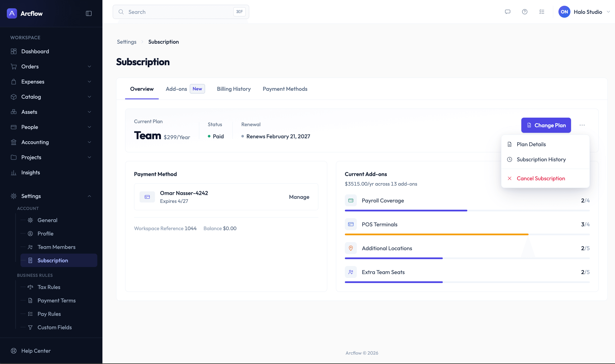Open the chat messages icon

click(x=507, y=12)
